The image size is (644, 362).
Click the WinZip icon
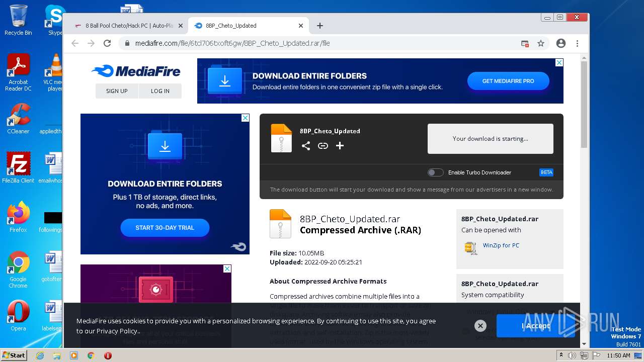[x=471, y=248]
